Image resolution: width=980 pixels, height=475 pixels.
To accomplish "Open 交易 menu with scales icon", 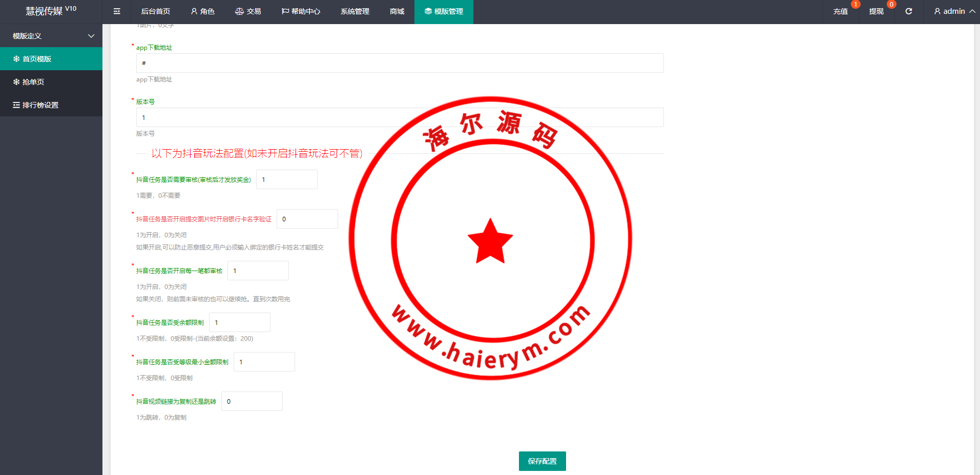I will point(248,11).
